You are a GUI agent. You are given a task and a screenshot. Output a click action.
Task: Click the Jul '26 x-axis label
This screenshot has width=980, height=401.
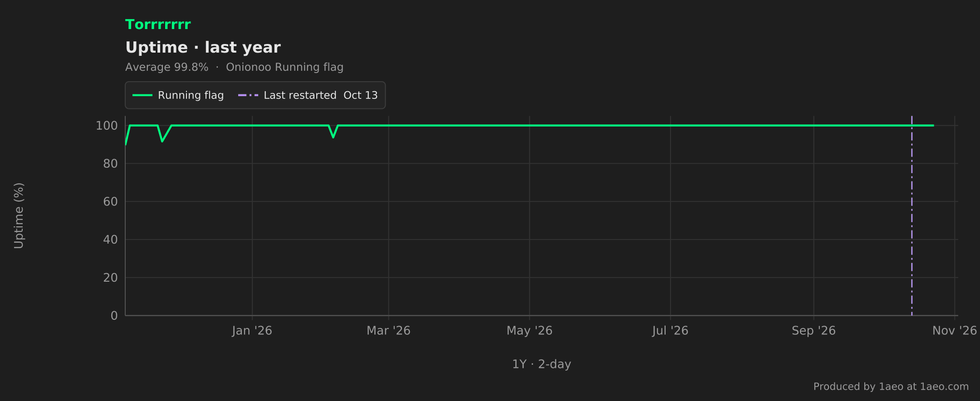[670, 331]
